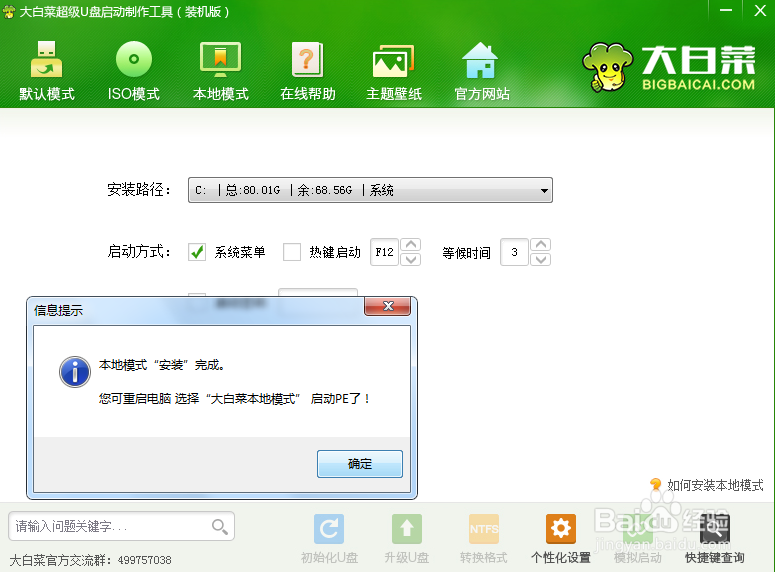The height and width of the screenshot is (572, 775).
Task: Decrease the F12 hotkey stepper
Action: point(410,259)
